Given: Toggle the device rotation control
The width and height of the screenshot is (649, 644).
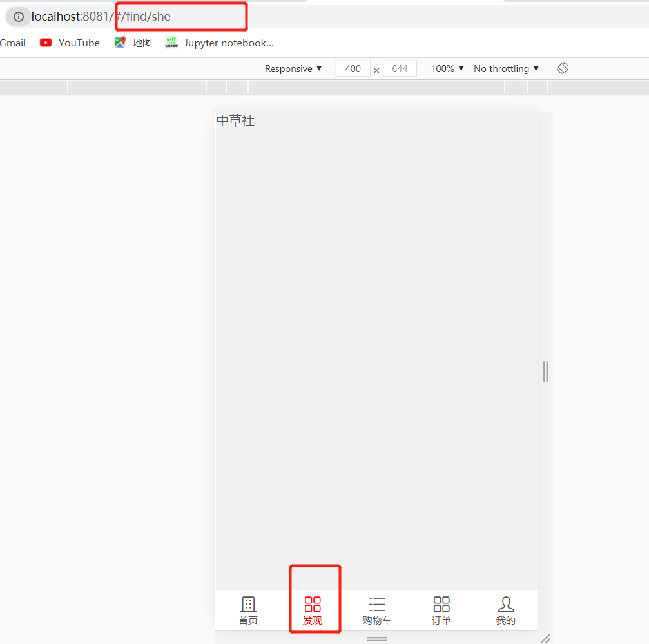Looking at the screenshot, I should click(x=562, y=68).
